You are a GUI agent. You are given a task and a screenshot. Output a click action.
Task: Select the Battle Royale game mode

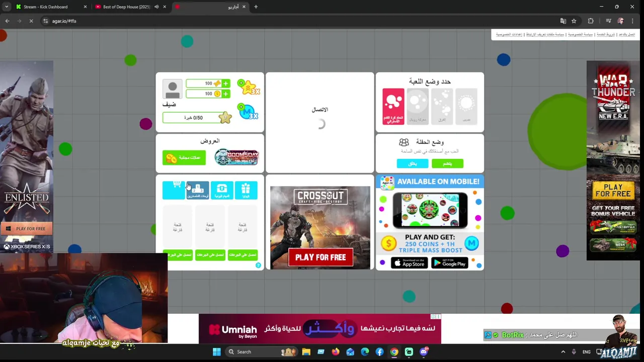click(x=417, y=106)
